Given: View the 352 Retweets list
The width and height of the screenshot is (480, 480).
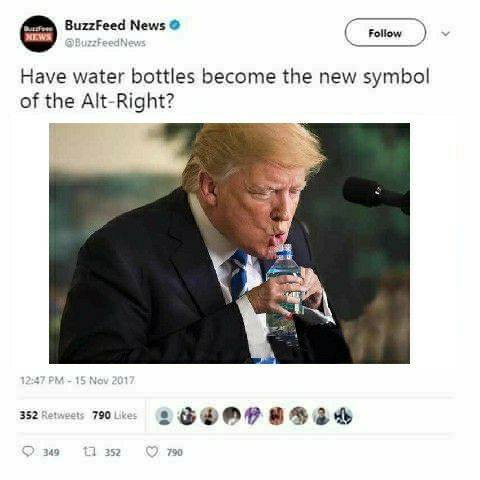Looking at the screenshot, I should coord(52,415).
